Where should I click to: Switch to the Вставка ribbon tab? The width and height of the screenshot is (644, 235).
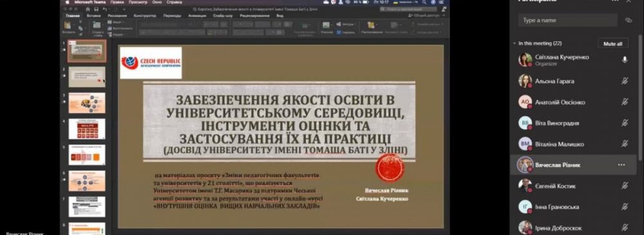click(94, 15)
